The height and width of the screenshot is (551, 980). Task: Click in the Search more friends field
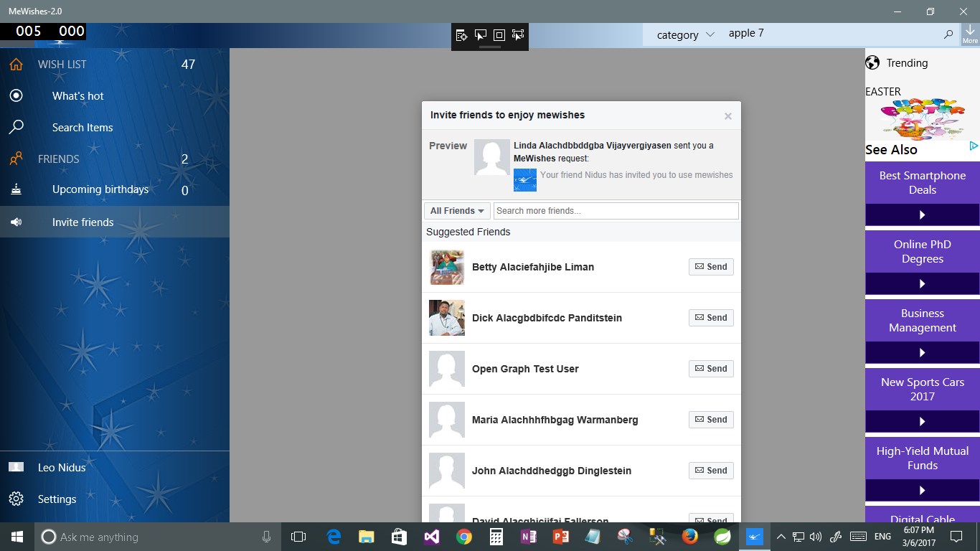(x=616, y=211)
